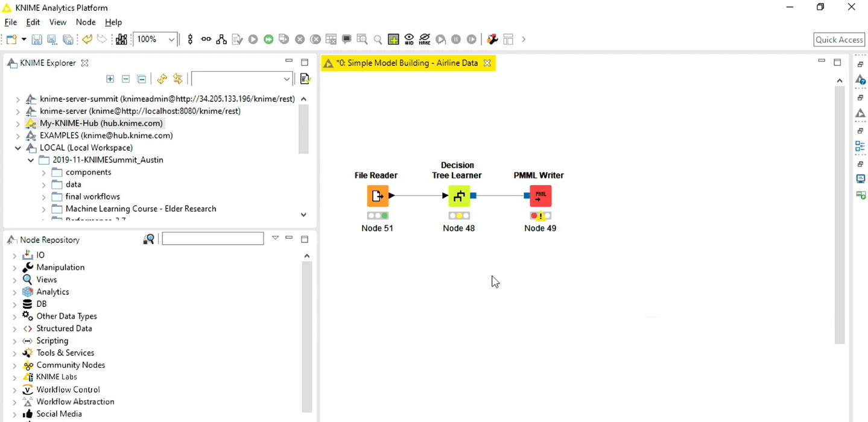The width and height of the screenshot is (868, 422).
Task: Click the auto layout icon
Action: (222, 39)
